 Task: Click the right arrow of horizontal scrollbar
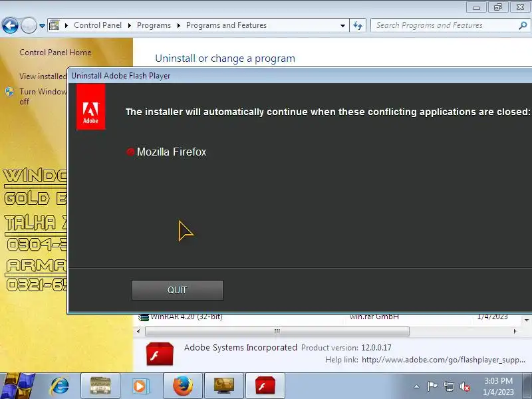click(515, 331)
